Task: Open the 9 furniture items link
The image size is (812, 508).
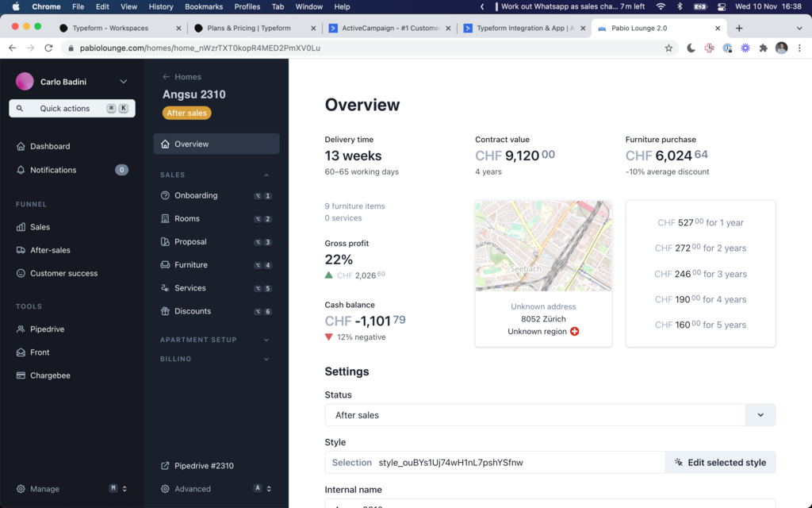Action: click(x=354, y=206)
